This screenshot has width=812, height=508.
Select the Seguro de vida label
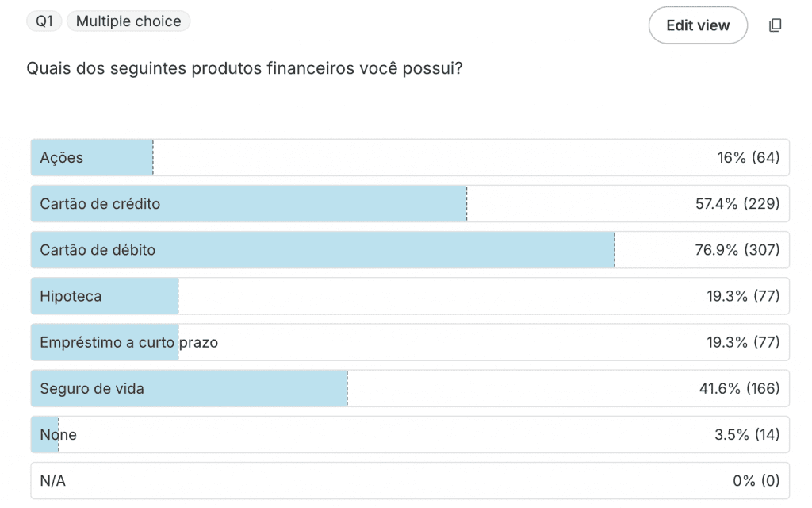[92, 389]
